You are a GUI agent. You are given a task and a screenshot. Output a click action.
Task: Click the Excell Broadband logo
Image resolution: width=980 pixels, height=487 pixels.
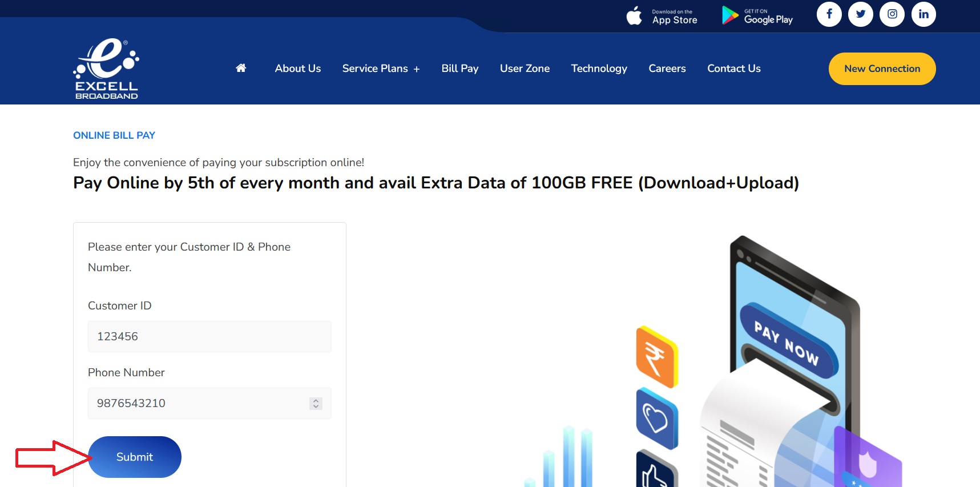pyautogui.click(x=107, y=69)
